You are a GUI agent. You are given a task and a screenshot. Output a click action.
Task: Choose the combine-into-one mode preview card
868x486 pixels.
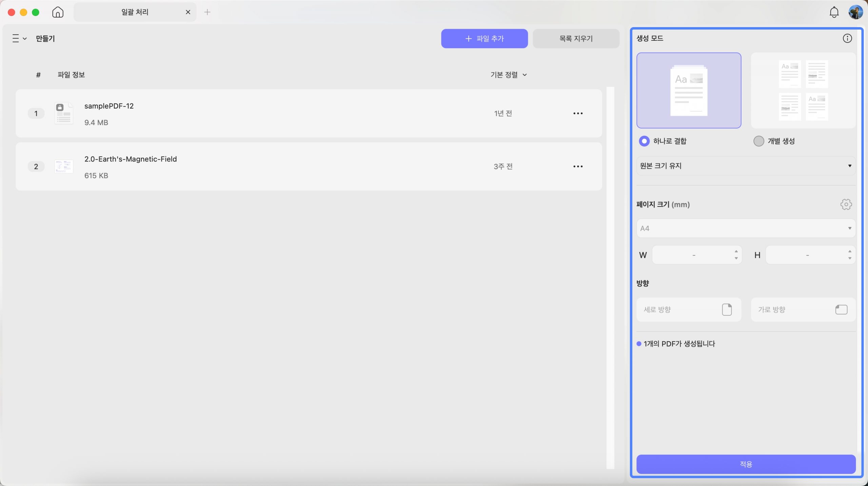click(x=689, y=90)
